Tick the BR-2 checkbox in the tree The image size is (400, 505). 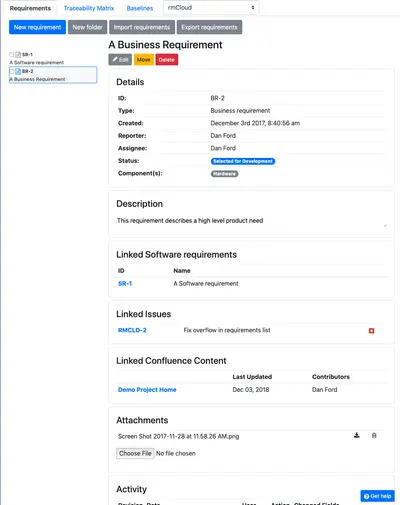click(x=12, y=71)
